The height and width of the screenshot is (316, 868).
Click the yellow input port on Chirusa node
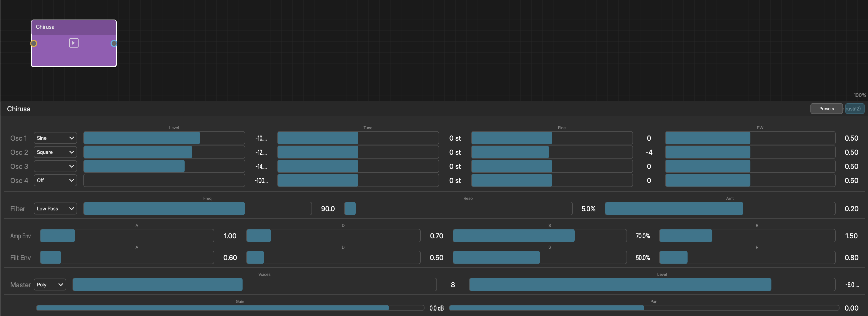click(x=34, y=43)
